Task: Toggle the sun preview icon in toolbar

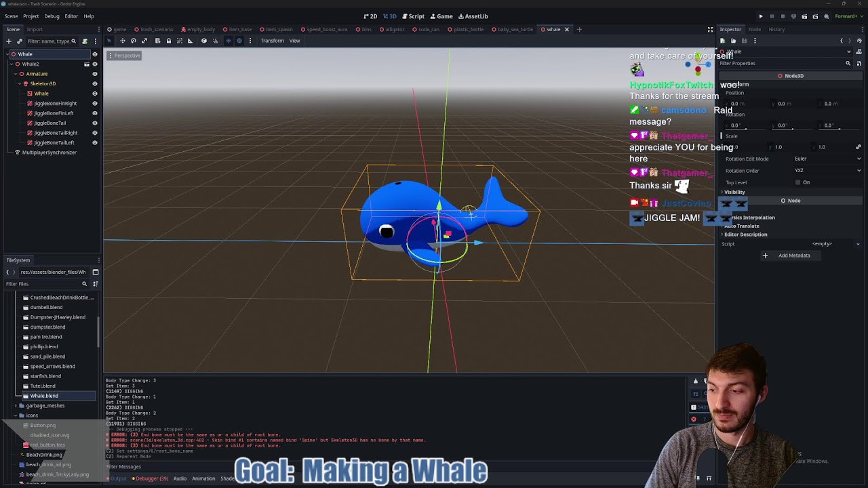Action: coord(228,41)
